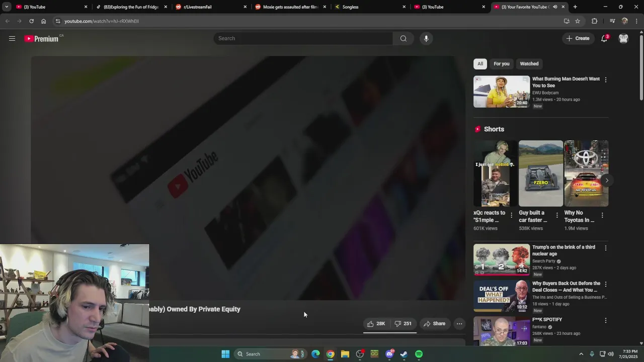Open taskbar volume control icon
The image size is (644, 362).
pos(611,354)
